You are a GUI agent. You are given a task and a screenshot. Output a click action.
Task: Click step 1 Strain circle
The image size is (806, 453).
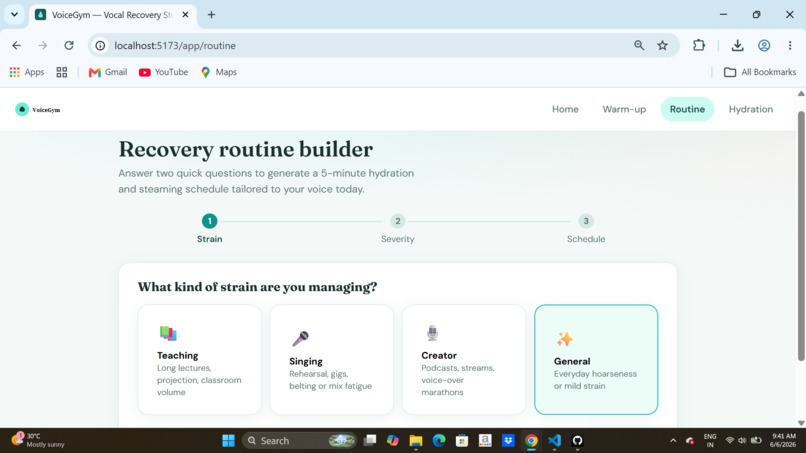(x=209, y=221)
